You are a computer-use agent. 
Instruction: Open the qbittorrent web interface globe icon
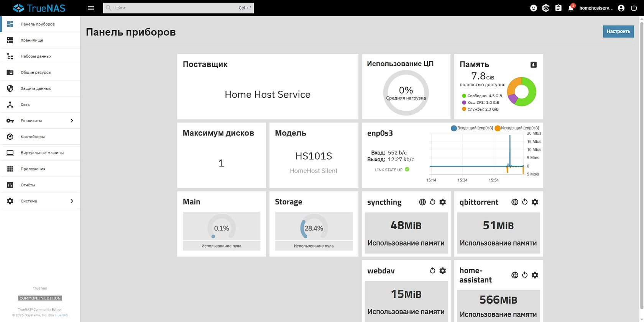pyautogui.click(x=515, y=202)
